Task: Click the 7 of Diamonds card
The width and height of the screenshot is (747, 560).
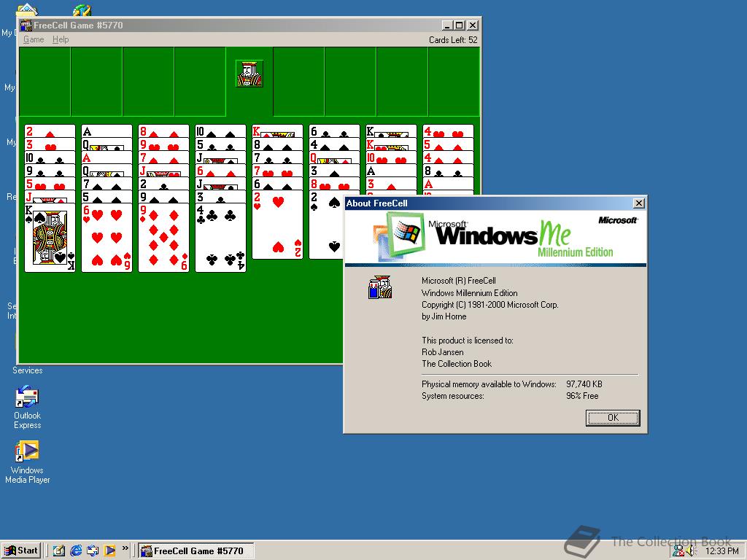Action: tap(163, 157)
